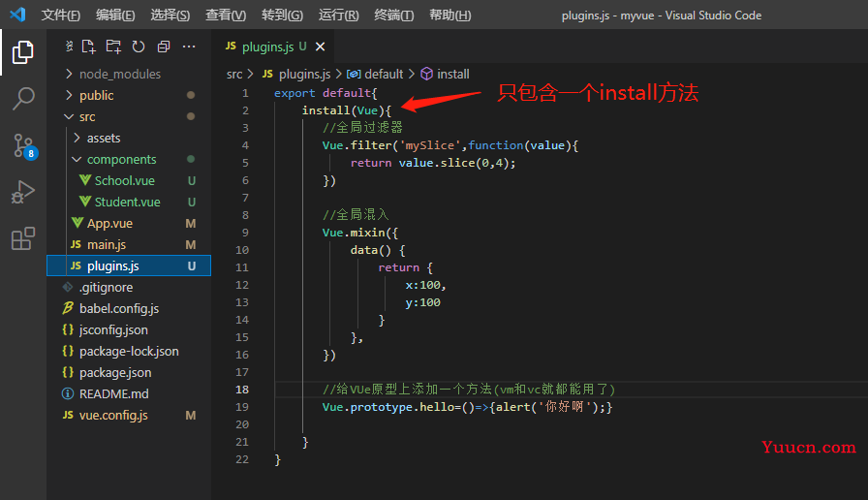Close the plugins.js editor tab
The height and width of the screenshot is (500, 868).
pyautogui.click(x=320, y=47)
